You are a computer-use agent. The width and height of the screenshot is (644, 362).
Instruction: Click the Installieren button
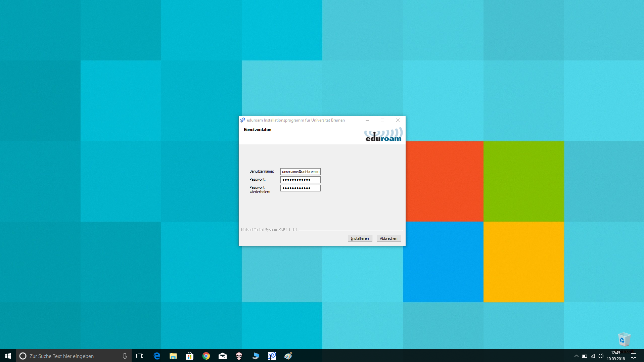pos(360,238)
